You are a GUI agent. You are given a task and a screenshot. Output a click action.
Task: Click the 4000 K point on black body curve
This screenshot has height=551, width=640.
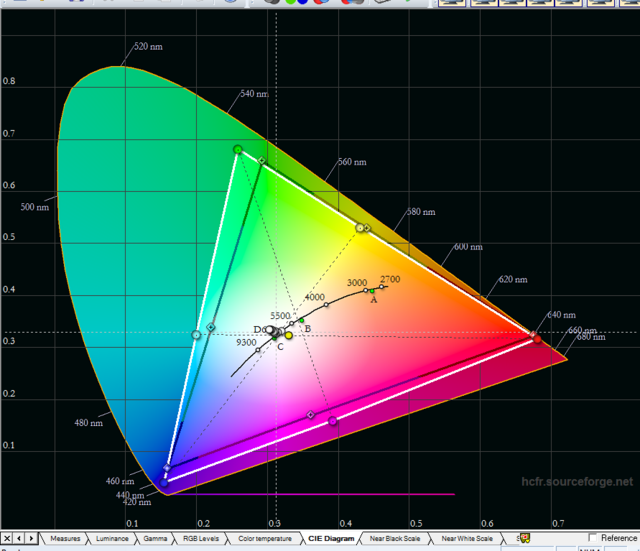(x=326, y=304)
